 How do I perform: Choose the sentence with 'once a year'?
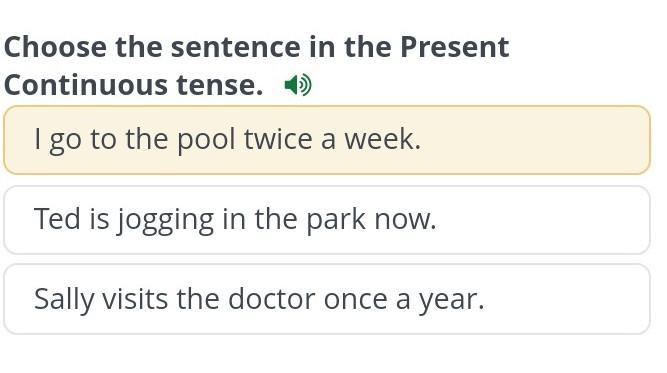click(327, 299)
